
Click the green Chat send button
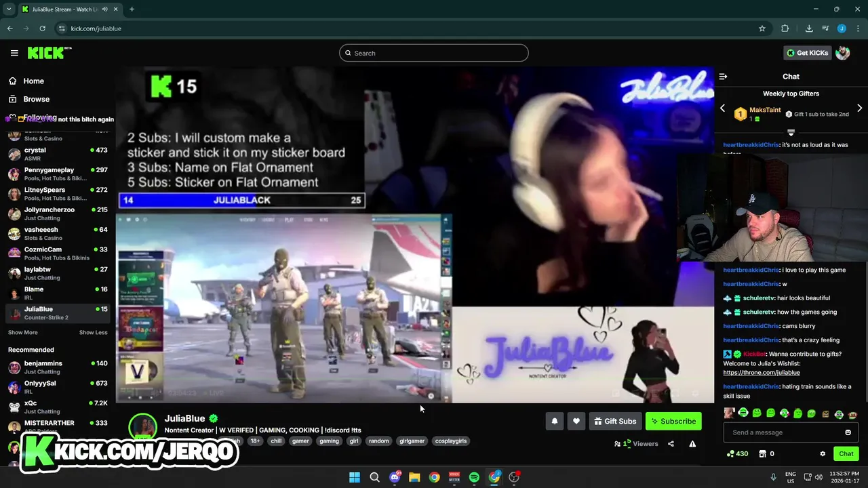coord(846,453)
